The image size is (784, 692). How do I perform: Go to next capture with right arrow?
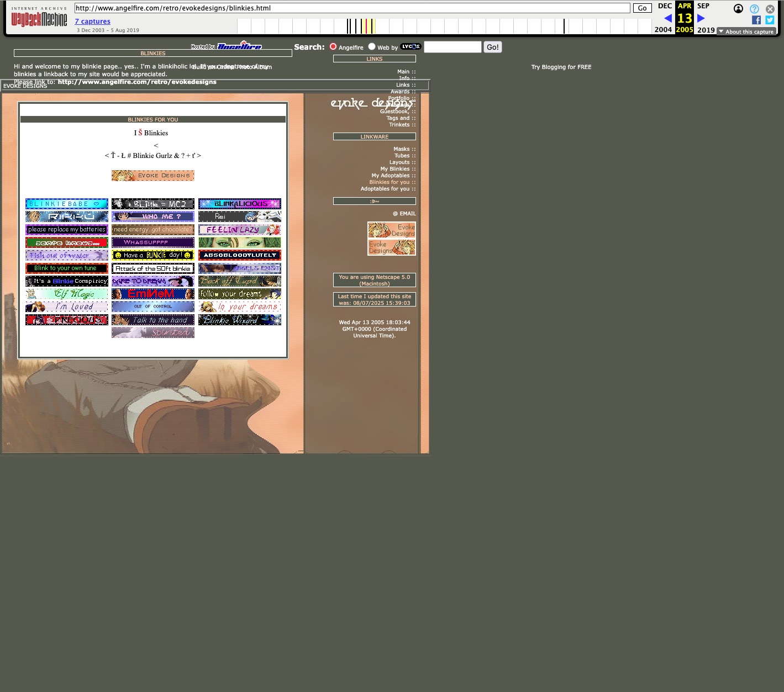tap(701, 18)
